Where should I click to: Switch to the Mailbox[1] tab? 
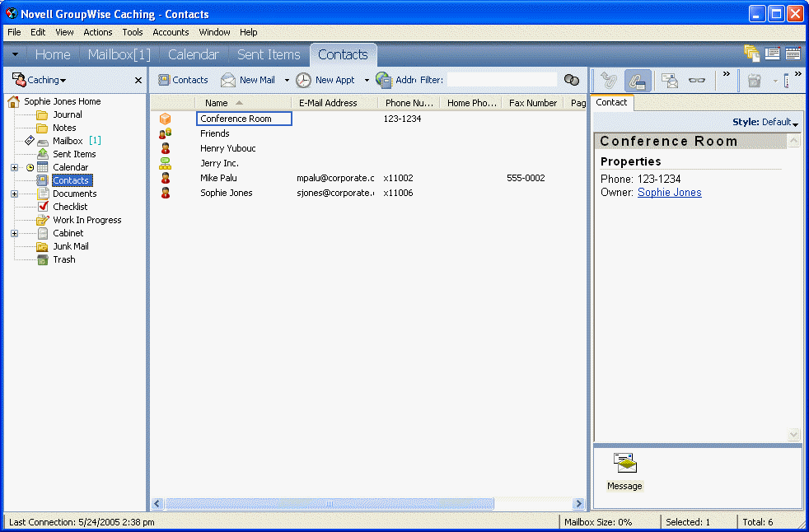pyautogui.click(x=119, y=54)
